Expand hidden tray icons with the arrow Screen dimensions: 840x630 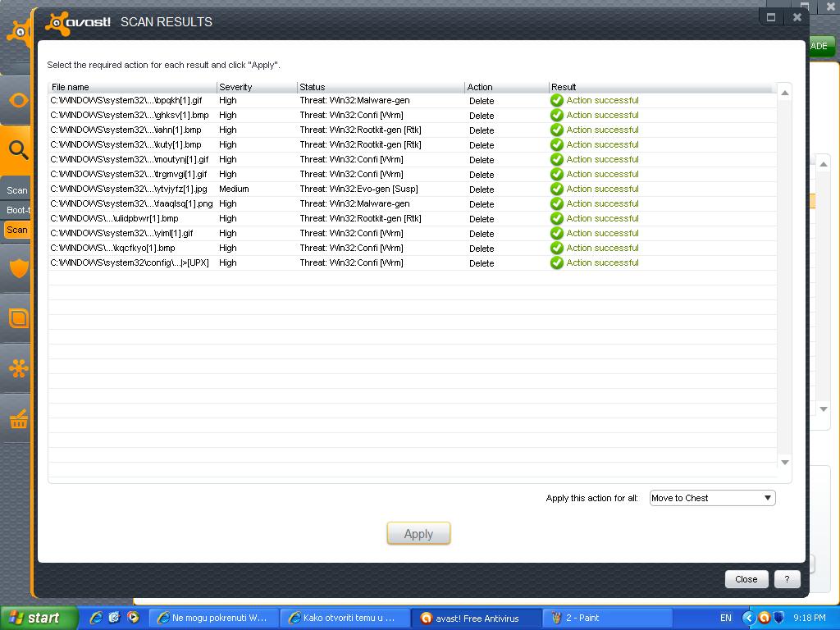(x=748, y=618)
